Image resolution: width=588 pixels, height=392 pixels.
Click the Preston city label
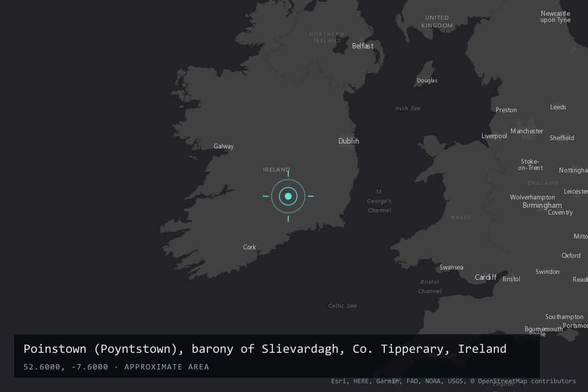coord(506,110)
